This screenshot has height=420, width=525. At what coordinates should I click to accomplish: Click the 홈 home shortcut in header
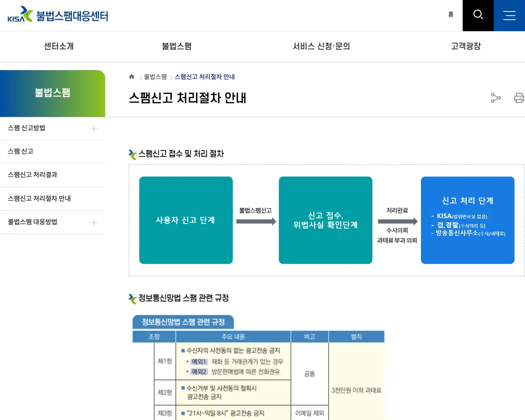point(451,14)
